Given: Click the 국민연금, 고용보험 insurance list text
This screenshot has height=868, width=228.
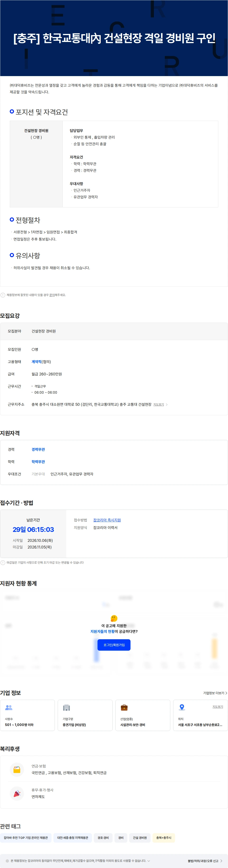Looking at the screenshot, I should tap(69, 773).
